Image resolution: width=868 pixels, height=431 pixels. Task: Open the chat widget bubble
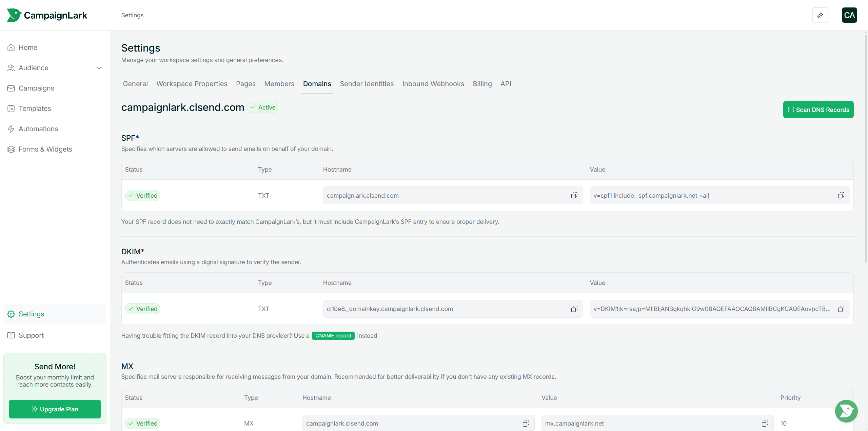[x=846, y=411]
